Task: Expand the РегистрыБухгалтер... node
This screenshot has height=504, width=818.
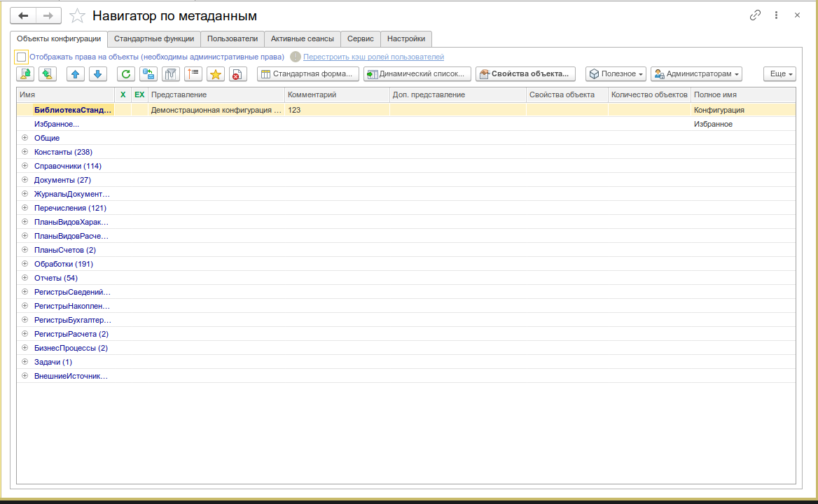Action: (x=25, y=319)
